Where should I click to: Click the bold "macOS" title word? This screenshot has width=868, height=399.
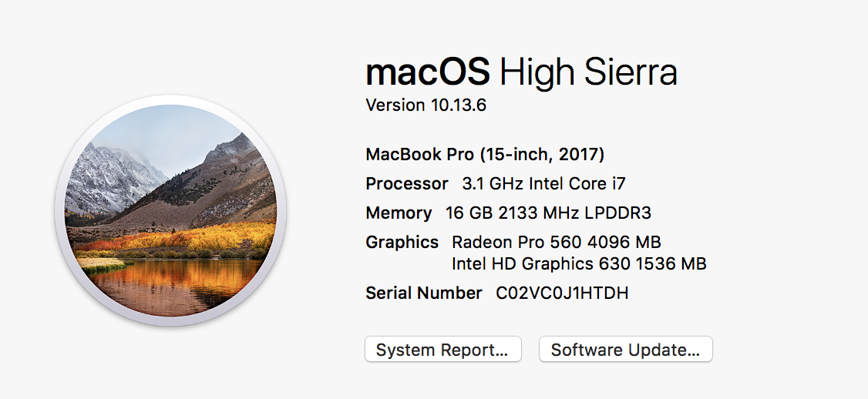428,72
